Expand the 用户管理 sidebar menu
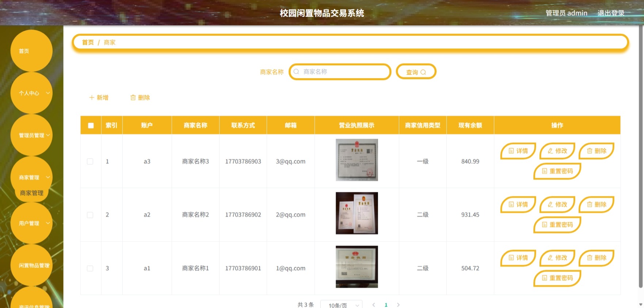This screenshot has height=308, width=644. pos(31,223)
